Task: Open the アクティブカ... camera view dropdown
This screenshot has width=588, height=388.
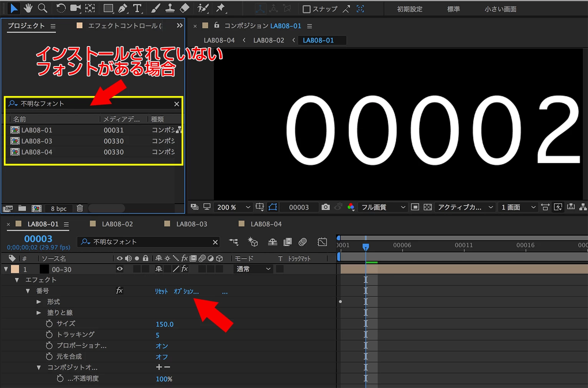Action: [x=465, y=207]
